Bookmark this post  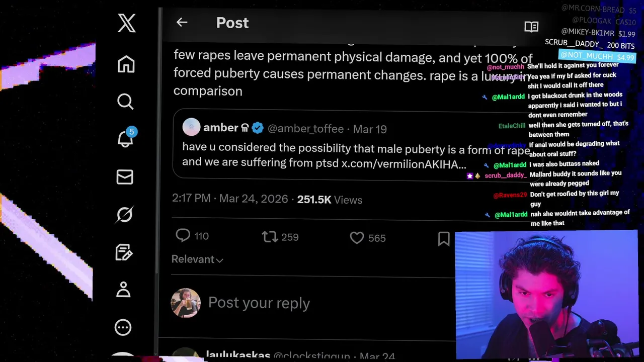click(x=444, y=238)
